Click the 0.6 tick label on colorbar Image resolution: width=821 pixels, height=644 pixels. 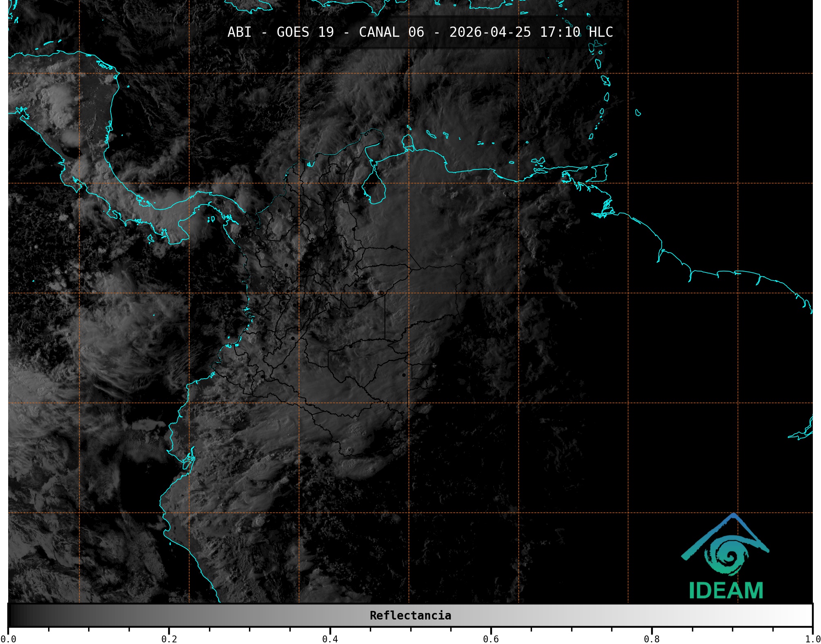pos(491,639)
